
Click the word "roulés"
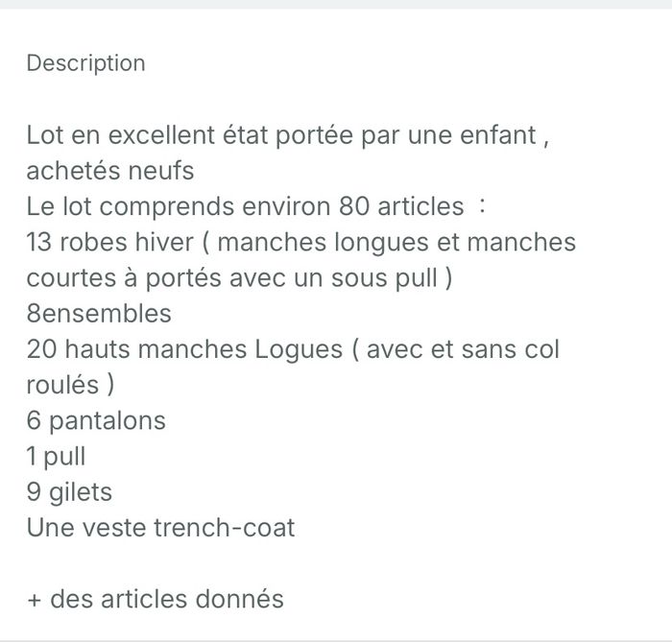click(x=61, y=385)
